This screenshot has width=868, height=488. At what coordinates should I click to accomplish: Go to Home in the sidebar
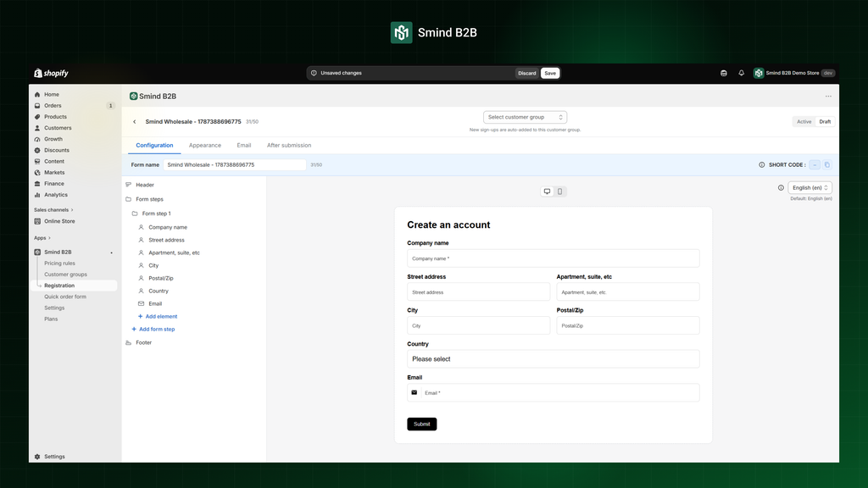click(52, 95)
